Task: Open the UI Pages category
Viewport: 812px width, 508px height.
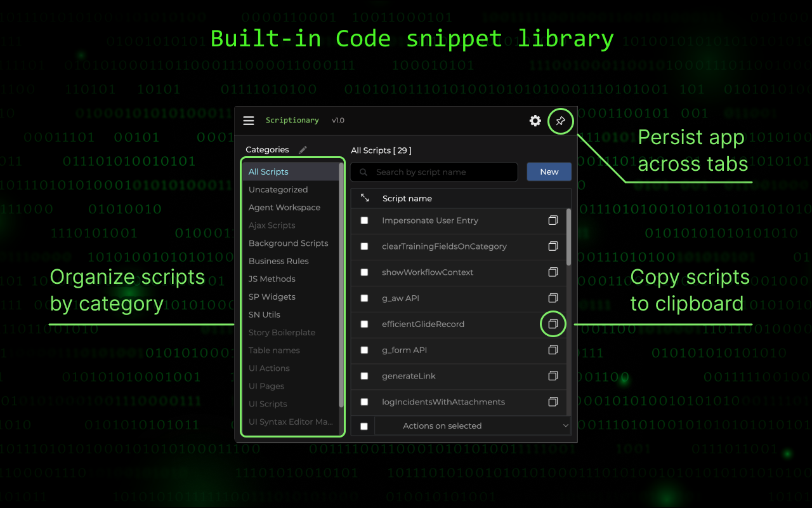Action: tap(291, 386)
